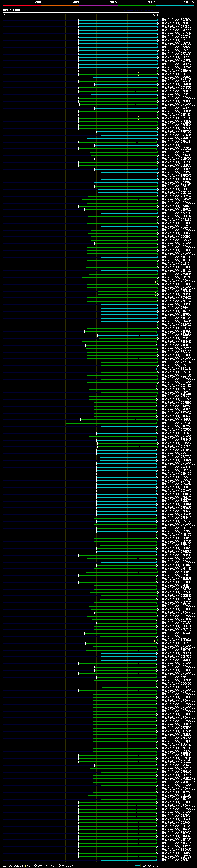
Task: Select the UniRef100_B2B4X1 label
Action: 176,545
